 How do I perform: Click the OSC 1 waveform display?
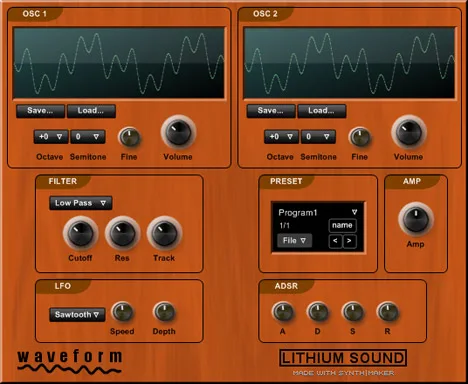(x=119, y=63)
